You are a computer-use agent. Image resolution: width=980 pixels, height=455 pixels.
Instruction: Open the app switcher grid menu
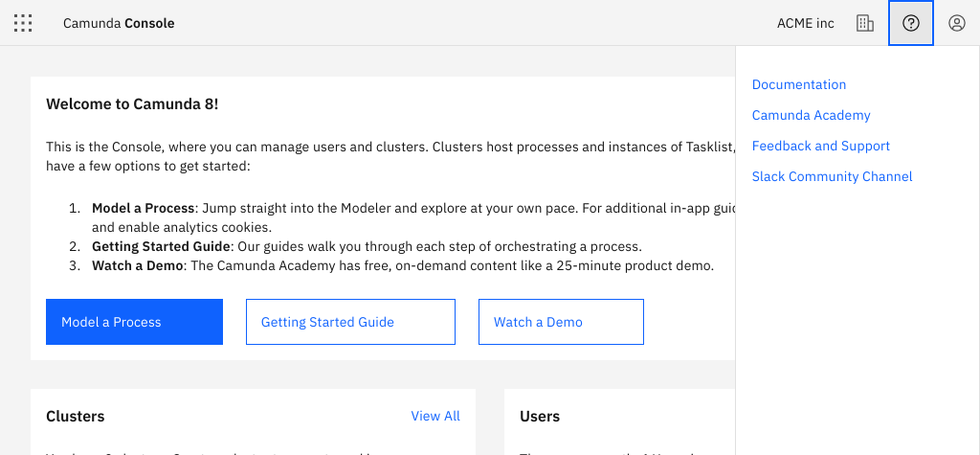click(23, 23)
